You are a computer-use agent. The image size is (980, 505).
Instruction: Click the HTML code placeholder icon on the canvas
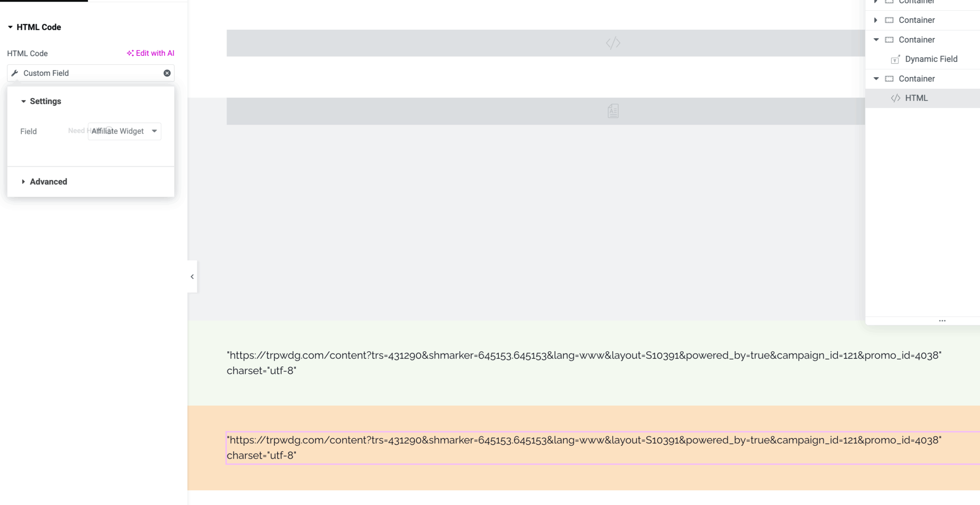(x=613, y=43)
